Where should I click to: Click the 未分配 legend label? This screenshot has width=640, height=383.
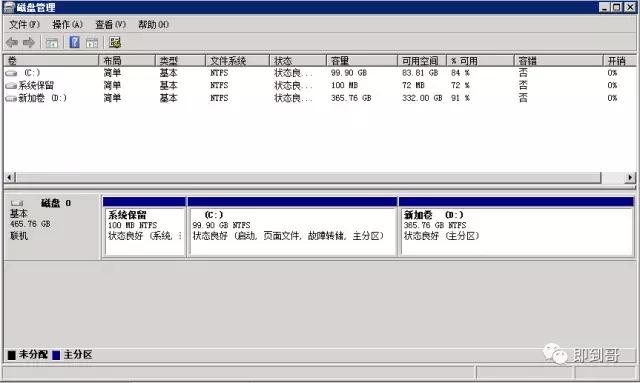33,354
